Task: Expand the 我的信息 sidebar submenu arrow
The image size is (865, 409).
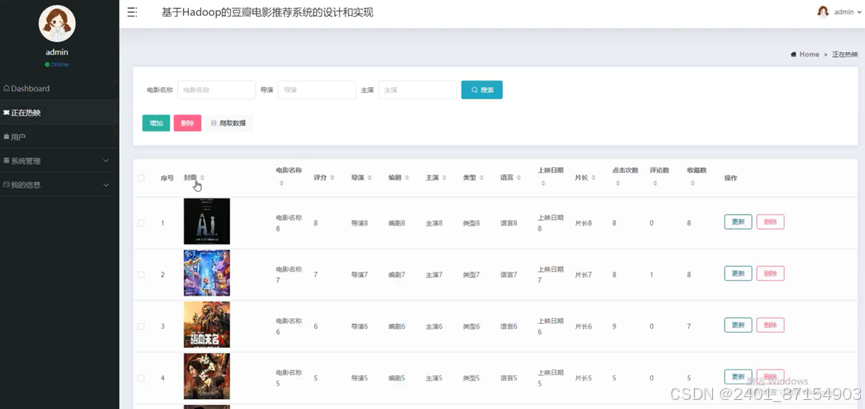Action: [x=106, y=185]
